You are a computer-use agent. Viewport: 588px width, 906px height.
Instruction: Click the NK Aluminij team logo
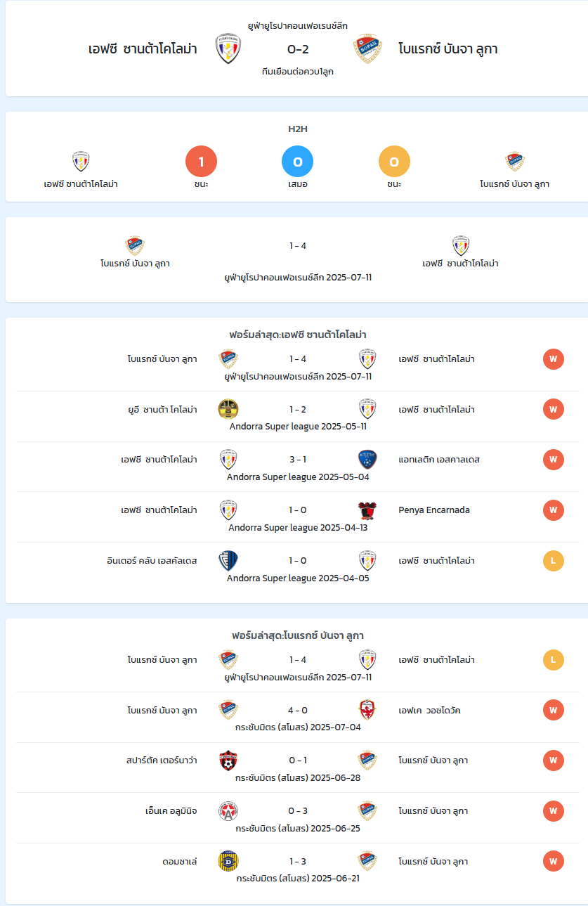point(228,811)
